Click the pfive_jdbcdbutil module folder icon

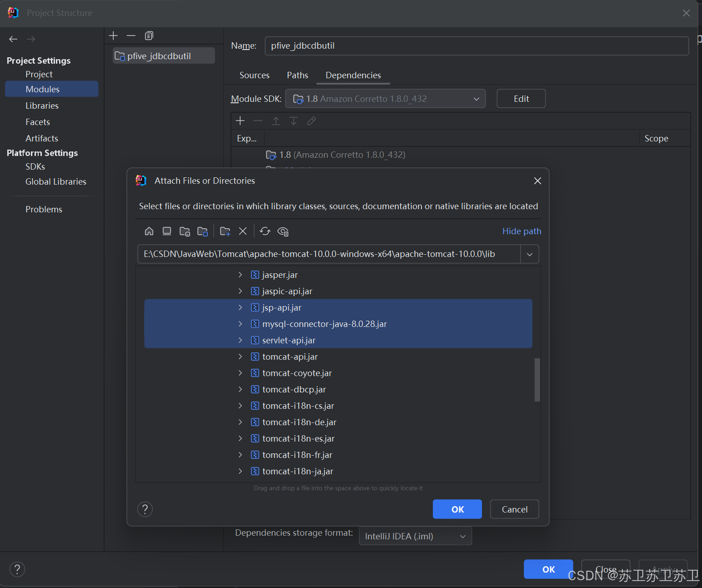(120, 56)
